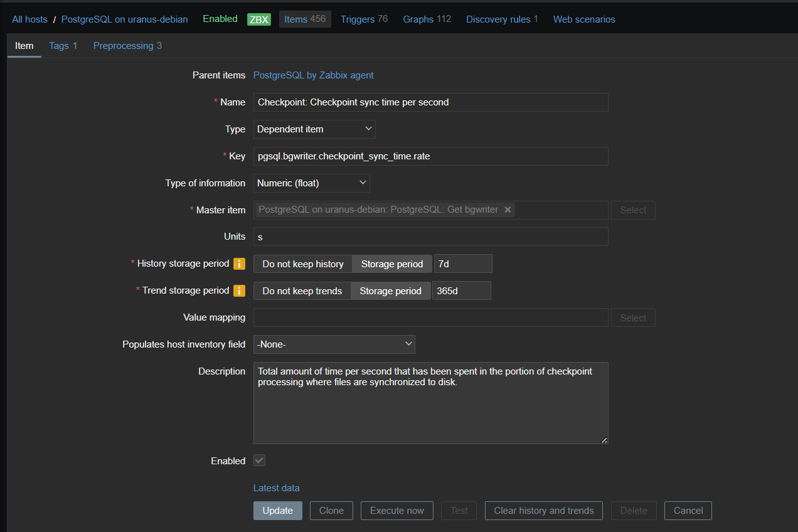Open Populates host inventory field dropdown
Viewport: 798px width, 532px height.
334,344
